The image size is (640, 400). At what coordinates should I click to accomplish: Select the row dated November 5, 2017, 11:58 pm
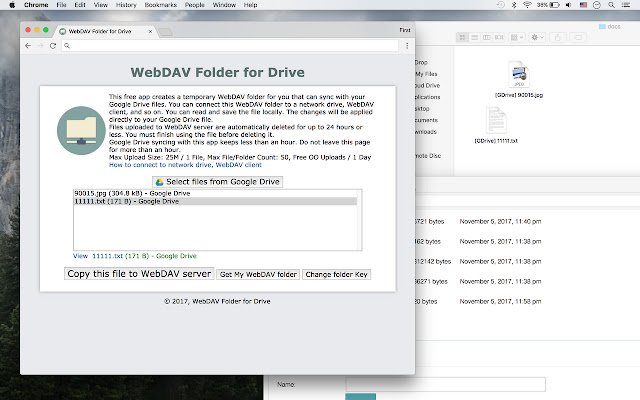pos(527,302)
